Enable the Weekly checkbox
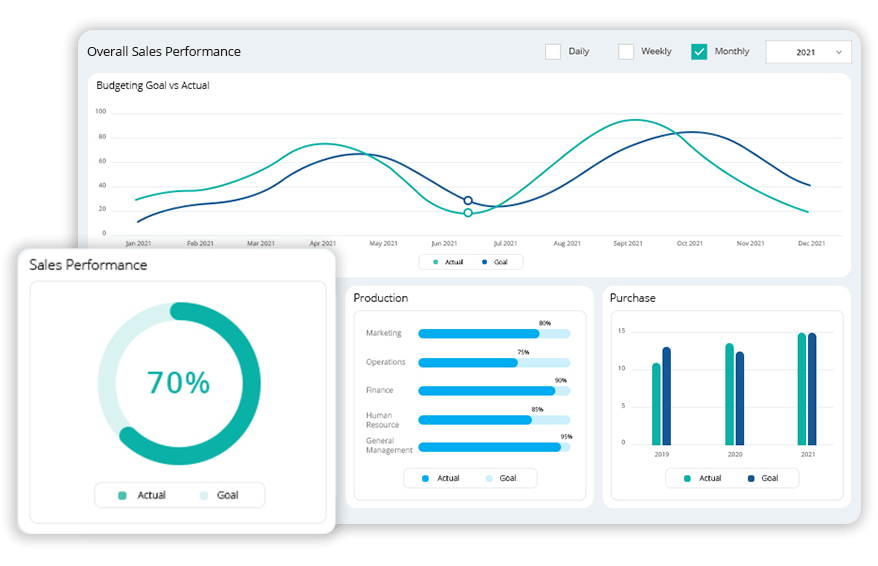The height and width of the screenshot is (566, 878). point(626,52)
